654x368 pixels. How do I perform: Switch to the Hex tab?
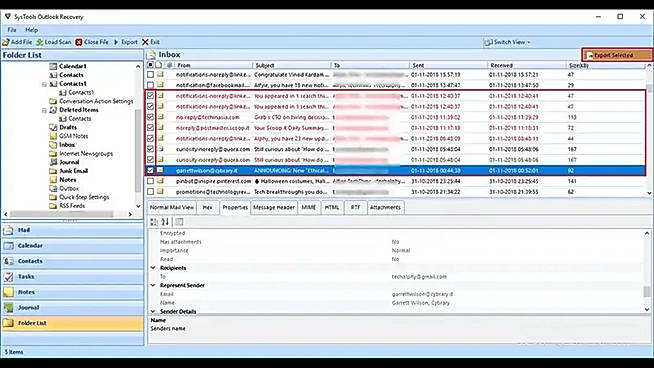207,207
